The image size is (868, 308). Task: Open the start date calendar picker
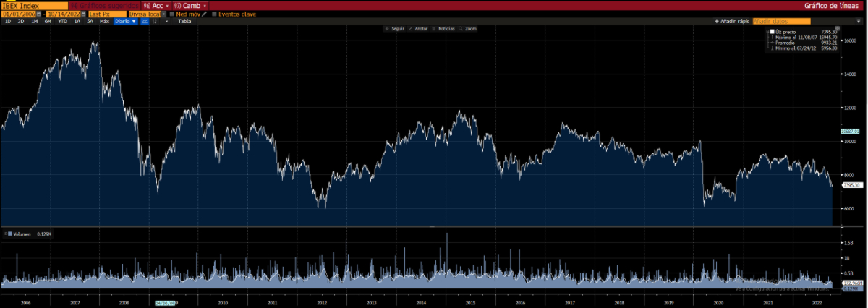pos(39,14)
